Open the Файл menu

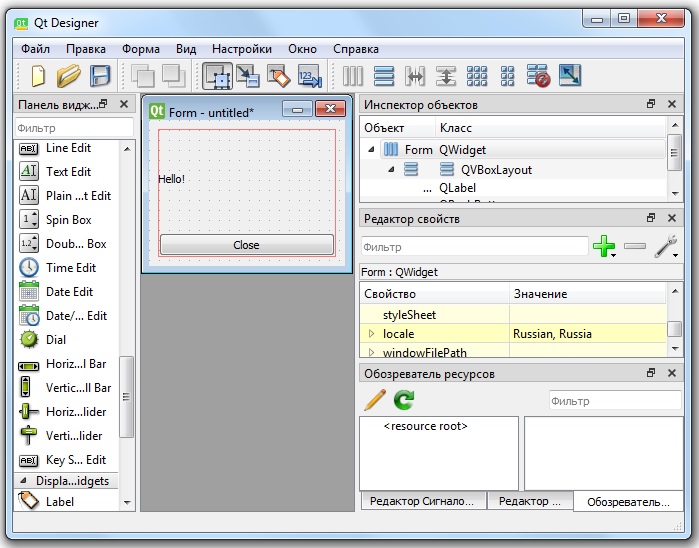click(x=35, y=49)
